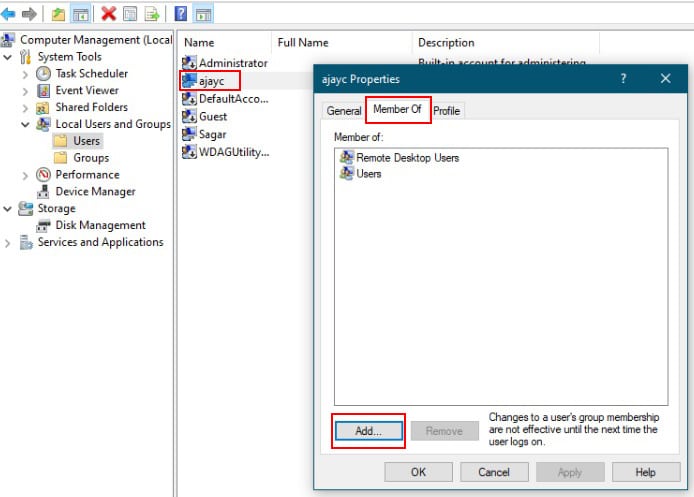Image resolution: width=694 pixels, height=497 pixels.
Task: Sort by the Full Name column header
Action: pyautogui.click(x=341, y=42)
